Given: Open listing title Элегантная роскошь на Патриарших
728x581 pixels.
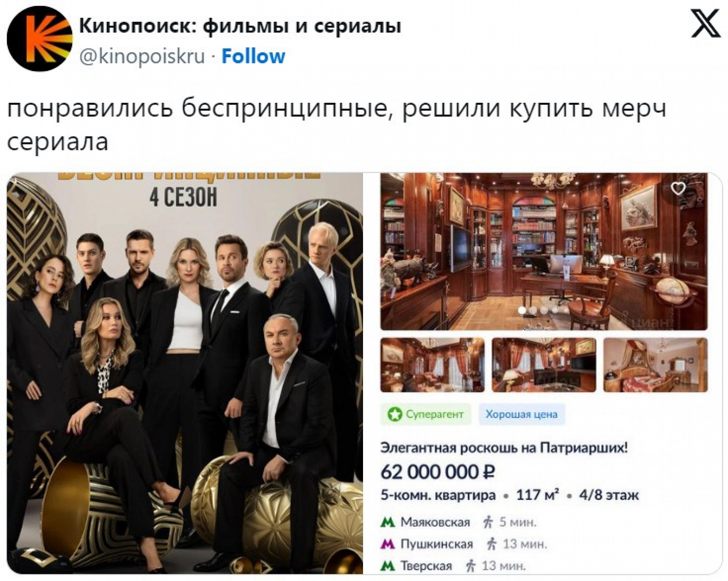Looking at the screenshot, I should [504, 447].
